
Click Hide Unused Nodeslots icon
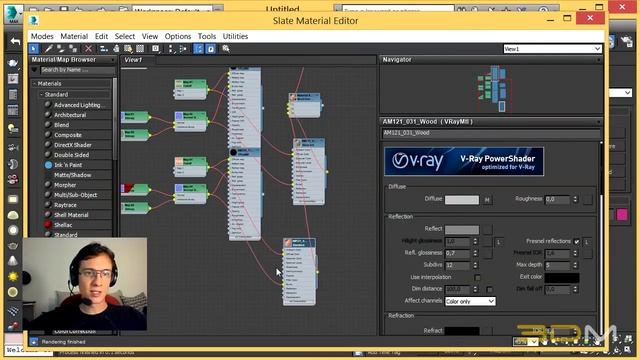tap(116, 49)
